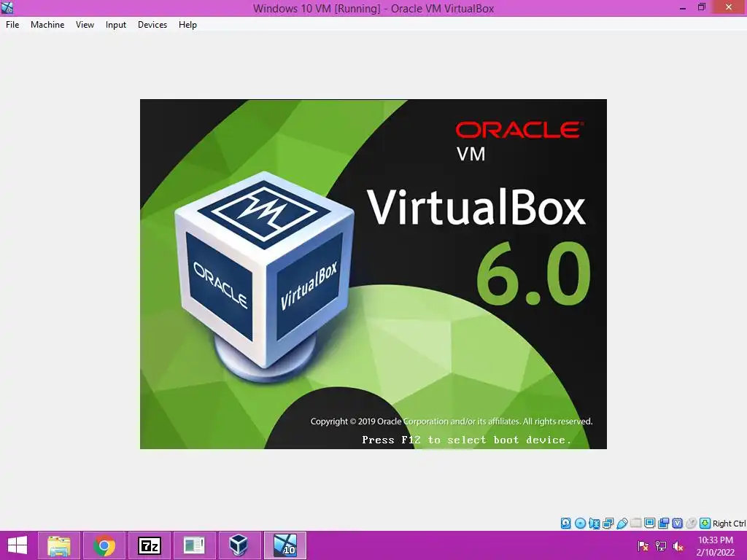Screen dimensions: 747x560
Task: Click the keyboard capture green arrow icon
Action: pos(705,524)
